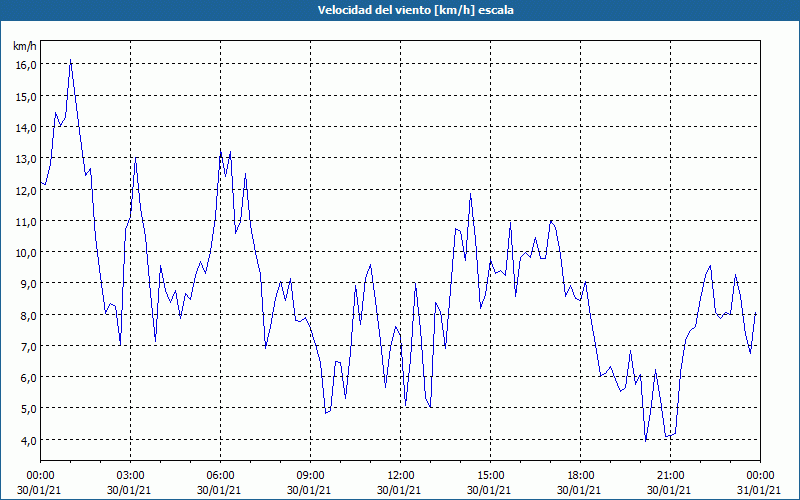
Task: Pick the "30/01/21" date under 15:00
Action: click(x=489, y=490)
